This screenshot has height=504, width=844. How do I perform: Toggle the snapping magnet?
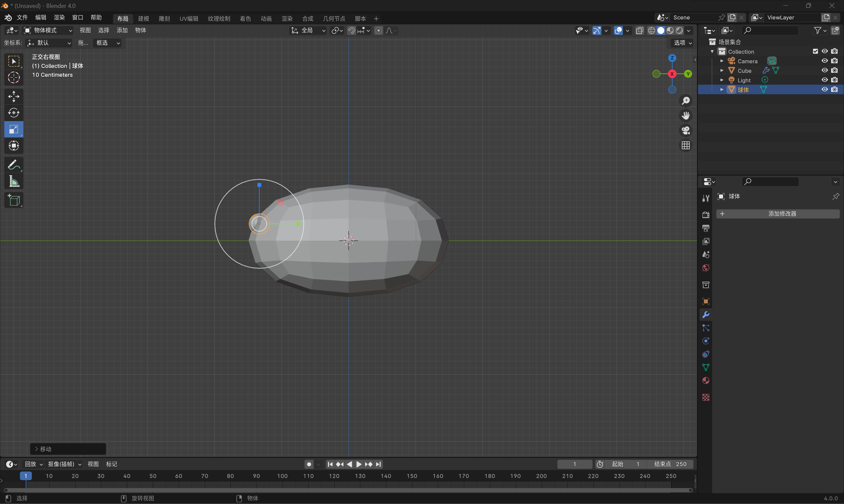[351, 31]
